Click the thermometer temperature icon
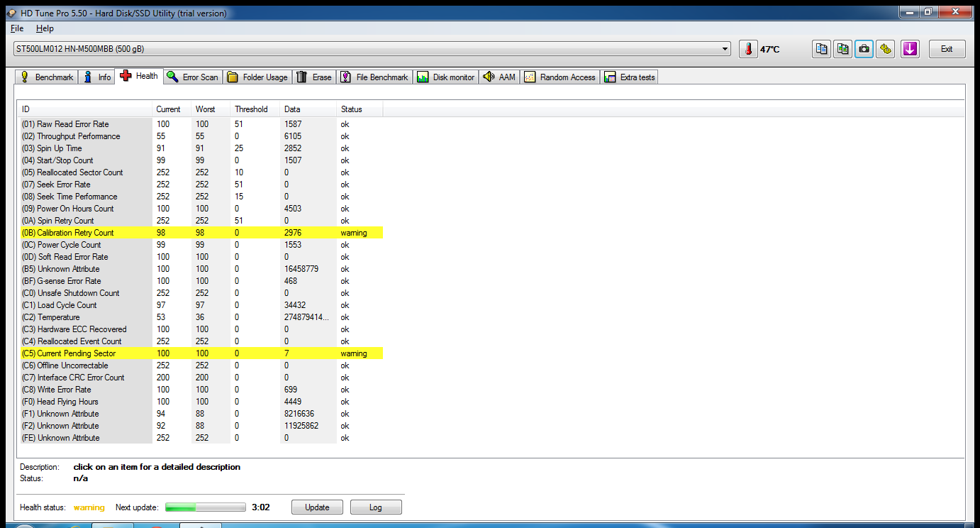980x528 pixels. (748, 49)
